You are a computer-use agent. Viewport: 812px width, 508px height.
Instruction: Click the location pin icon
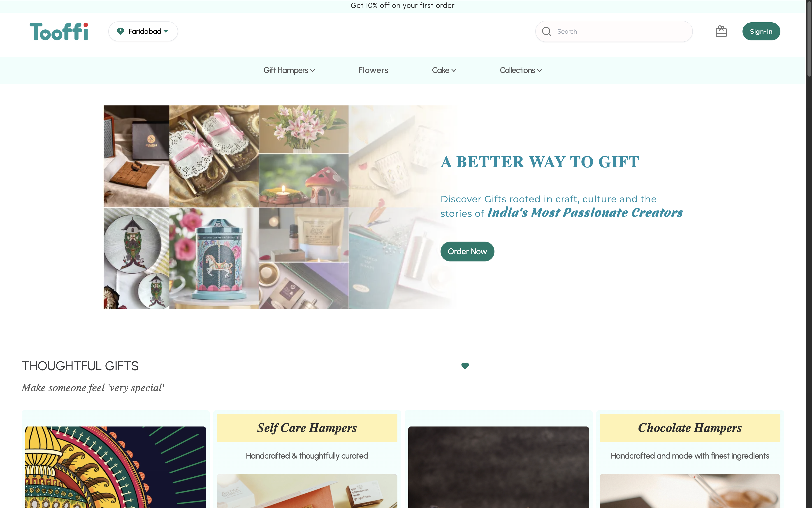click(120, 31)
